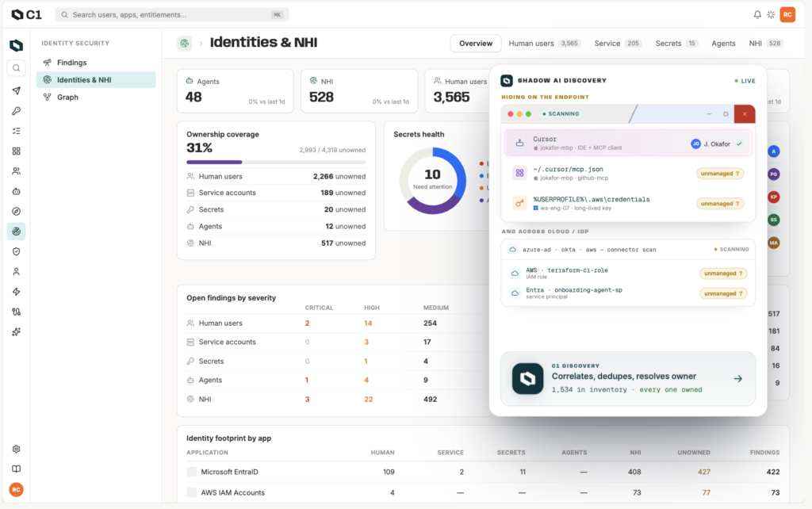Click high count 22 for NHI
The width and height of the screenshot is (812, 509).
click(x=368, y=400)
